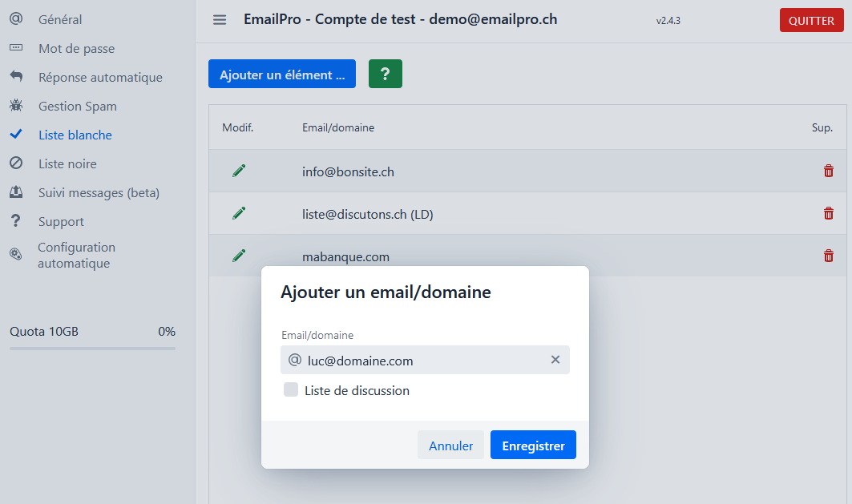The height and width of the screenshot is (504, 852).
Task: Delete info@bonsite.ch with trash icon
Action: tap(829, 171)
